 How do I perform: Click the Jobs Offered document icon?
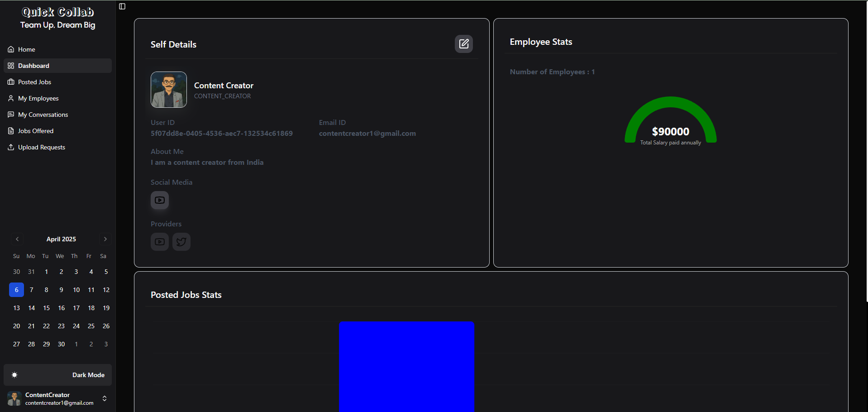11,131
